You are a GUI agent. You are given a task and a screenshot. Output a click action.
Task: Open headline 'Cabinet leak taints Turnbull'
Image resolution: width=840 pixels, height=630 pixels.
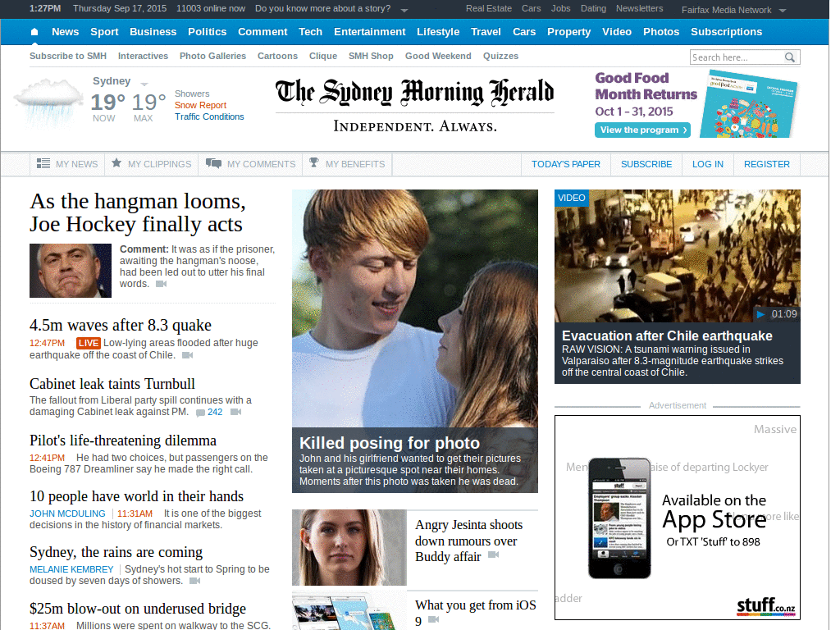112,384
